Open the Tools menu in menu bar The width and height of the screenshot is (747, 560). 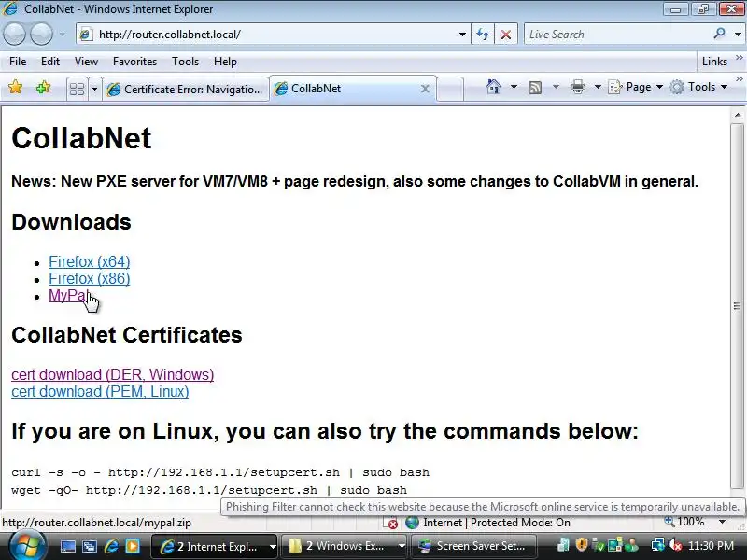click(x=185, y=62)
